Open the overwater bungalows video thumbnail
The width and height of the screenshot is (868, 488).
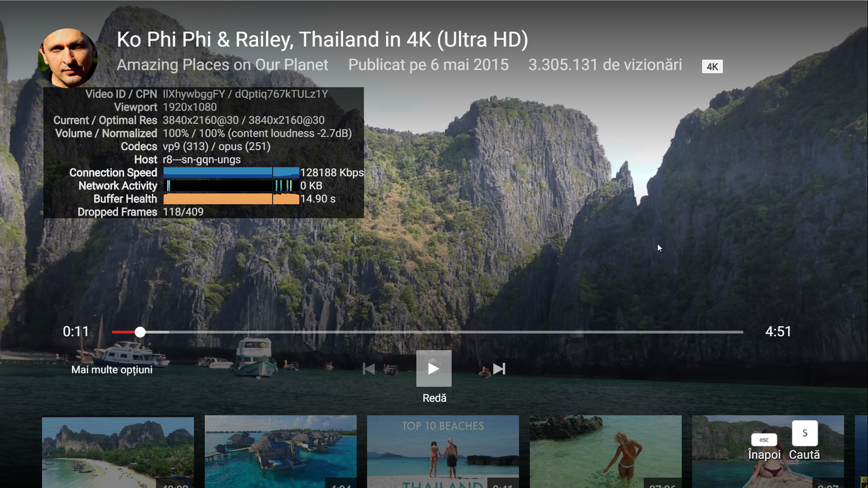click(280, 452)
